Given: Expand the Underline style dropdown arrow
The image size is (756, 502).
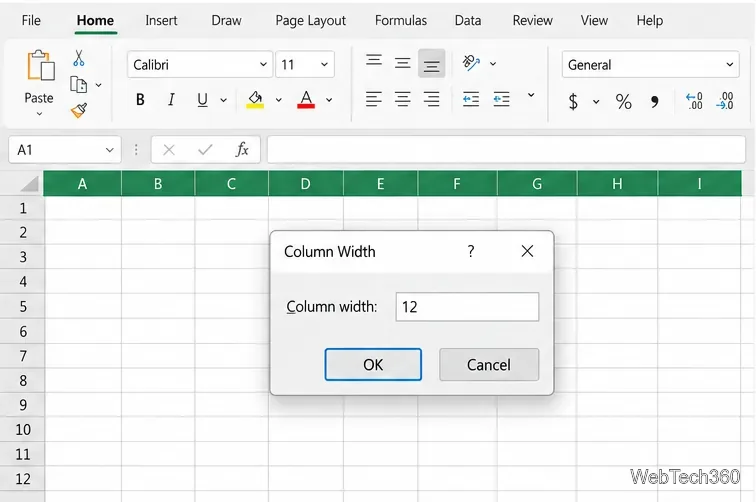Looking at the screenshot, I should (x=224, y=100).
